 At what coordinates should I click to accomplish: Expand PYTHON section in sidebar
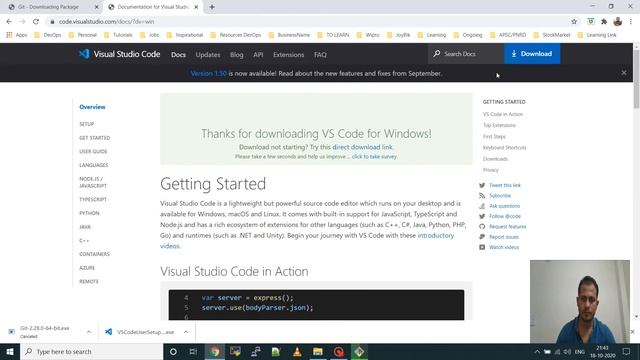[x=89, y=213]
